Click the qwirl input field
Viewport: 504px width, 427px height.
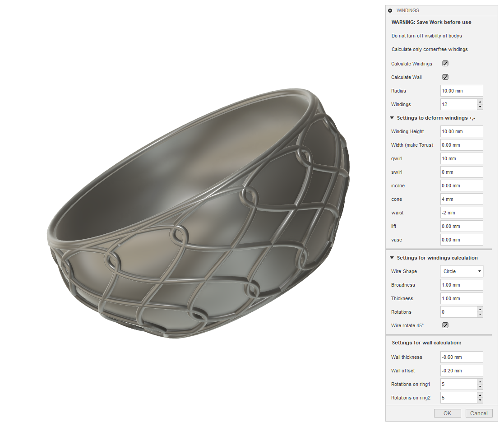[462, 158]
